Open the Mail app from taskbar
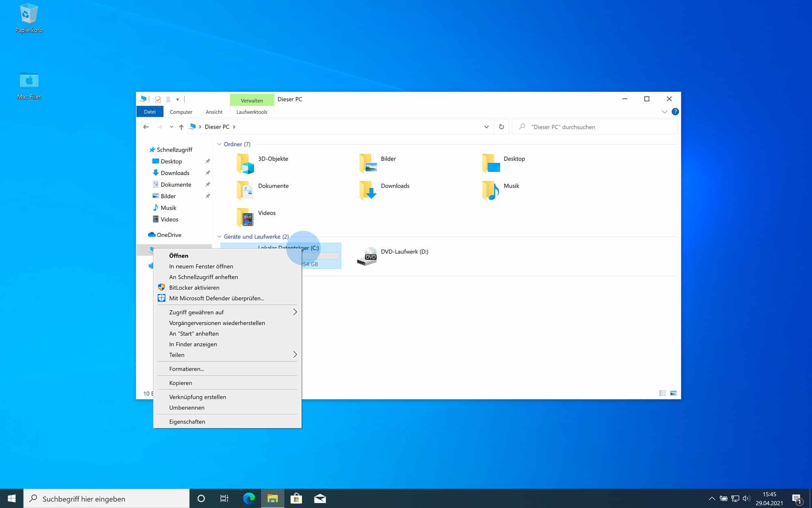812x508 pixels. point(320,499)
